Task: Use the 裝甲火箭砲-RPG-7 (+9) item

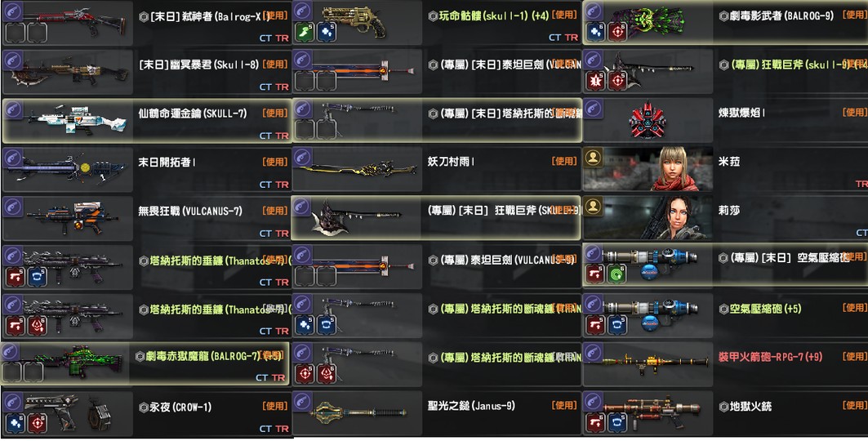Action: pos(855,356)
